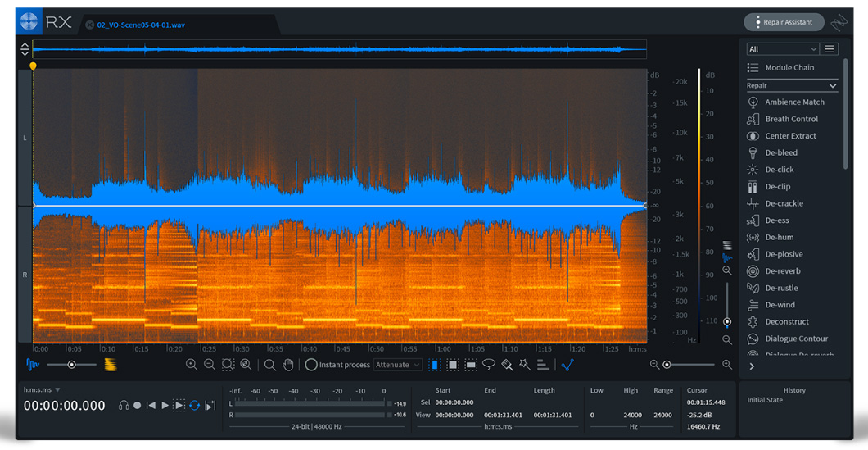868x450 pixels.
Task: Activate the Brush selection tool
Action: point(507,365)
